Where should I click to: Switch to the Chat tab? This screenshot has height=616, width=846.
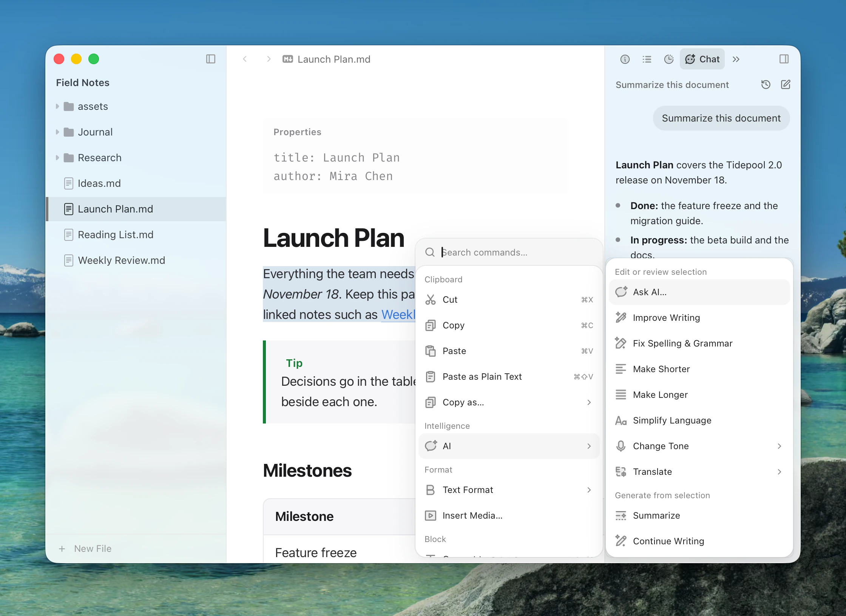click(x=702, y=59)
